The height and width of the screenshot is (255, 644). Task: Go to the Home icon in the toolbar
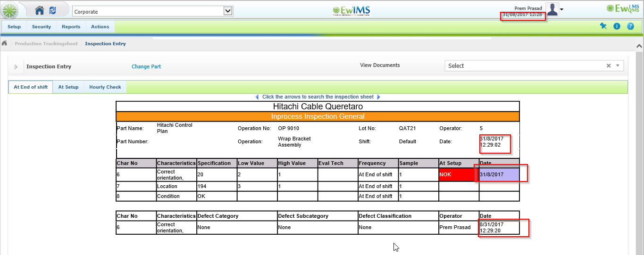[x=40, y=10]
